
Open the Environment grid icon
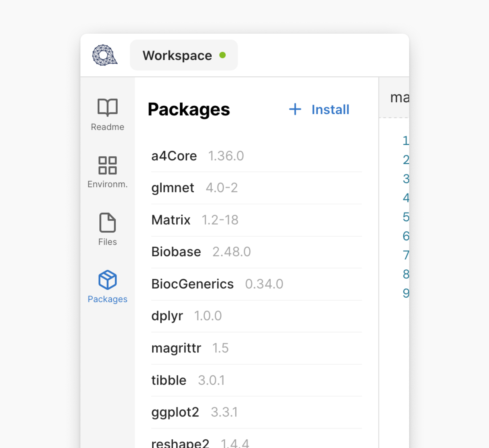[x=108, y=165]
